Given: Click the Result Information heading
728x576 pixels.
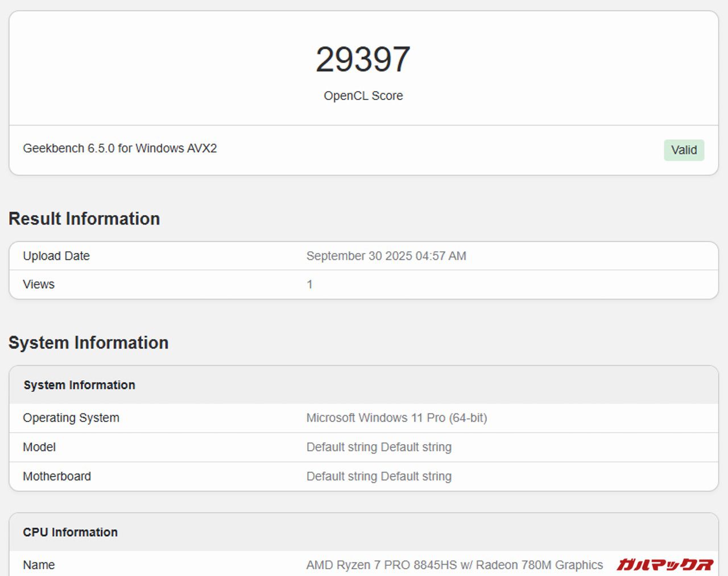Looking at the screenshot, I should (84, 219).
